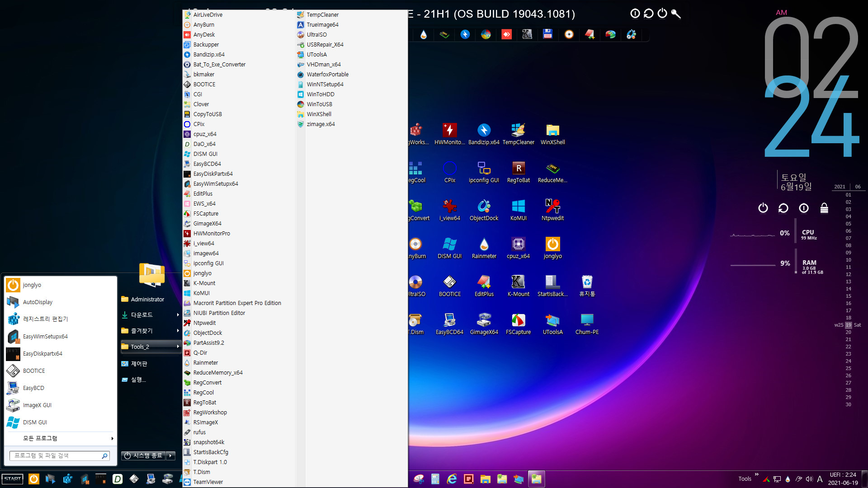Select PartAssist9.2 menu entry
The height and width of the screenshot is (488, 868).
click(x=239, y=343)
